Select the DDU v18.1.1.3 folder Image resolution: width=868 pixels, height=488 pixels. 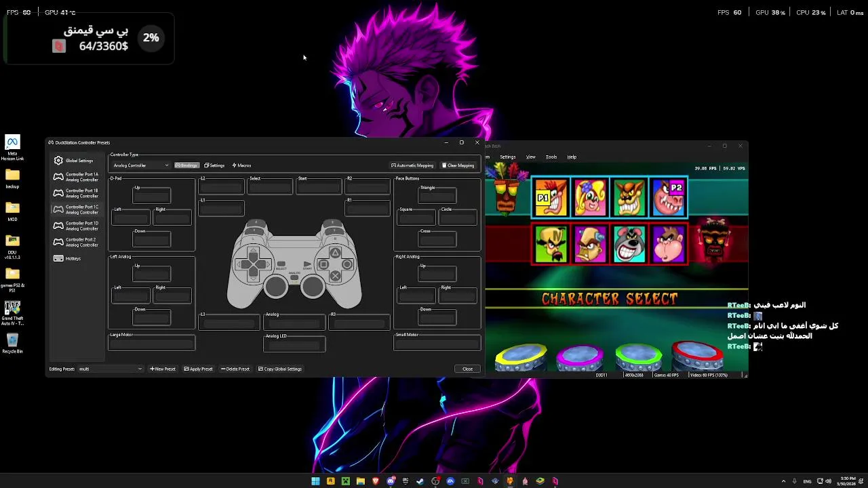12,247
